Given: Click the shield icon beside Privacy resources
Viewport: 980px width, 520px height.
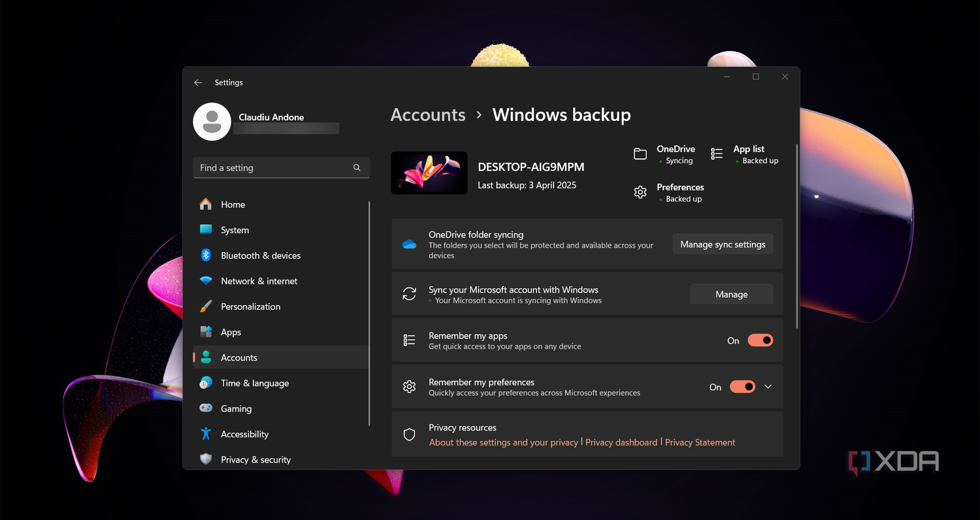Looking at the screenshot, I should [410, 434].
